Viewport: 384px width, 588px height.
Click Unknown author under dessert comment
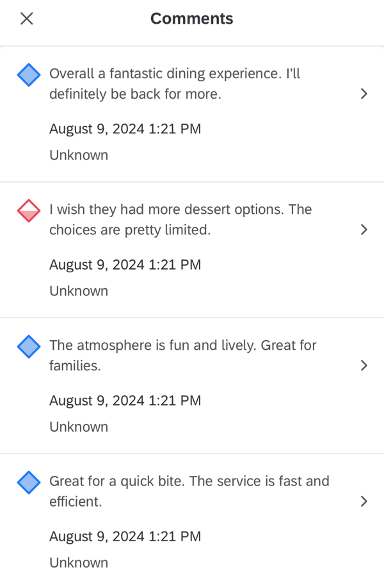tap(78, 290)
